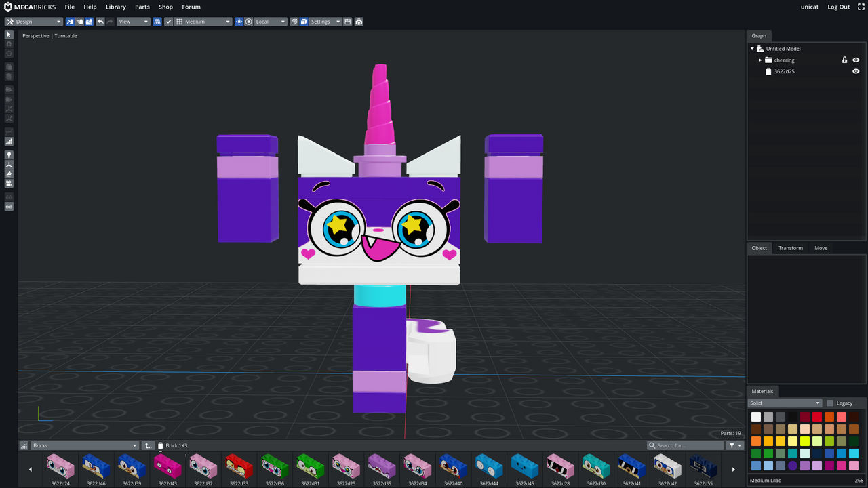Viewport: 868px width, 488px height.
Task: Click the Shop link
Action: (x=166, y=7)
